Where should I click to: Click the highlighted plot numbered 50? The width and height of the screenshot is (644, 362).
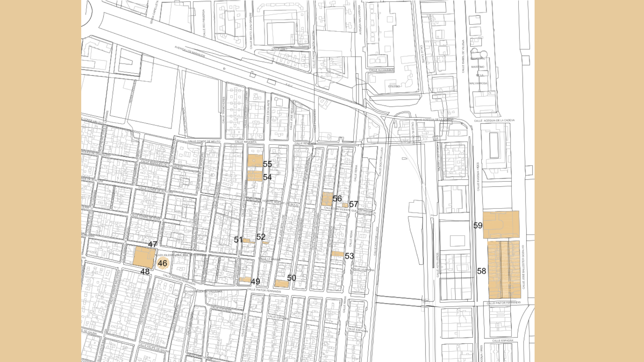281,284
